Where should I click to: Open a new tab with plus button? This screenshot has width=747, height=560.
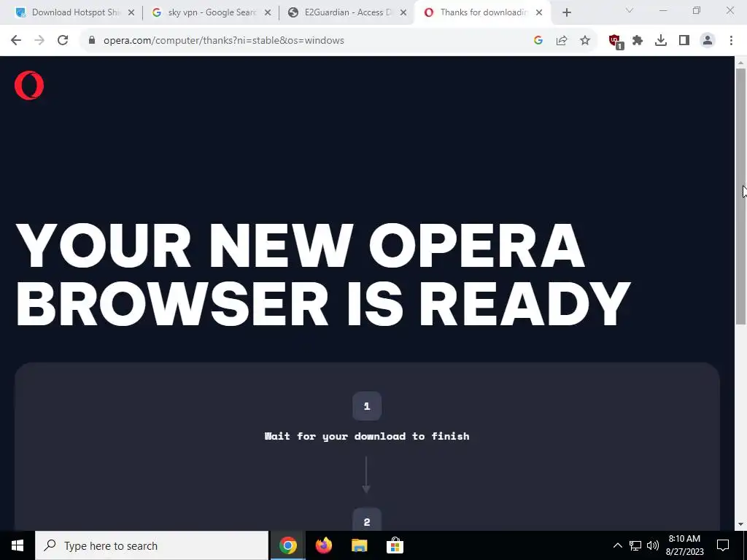[566, 12]
